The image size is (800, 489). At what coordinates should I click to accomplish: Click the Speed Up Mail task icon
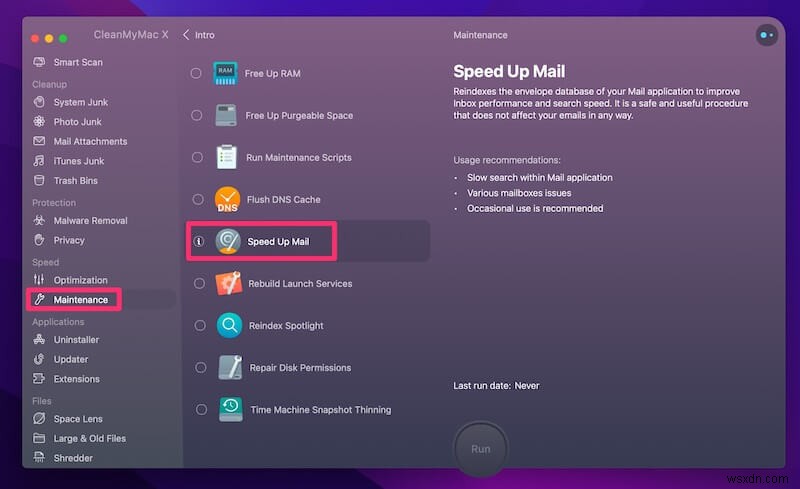tap(228, 241)
